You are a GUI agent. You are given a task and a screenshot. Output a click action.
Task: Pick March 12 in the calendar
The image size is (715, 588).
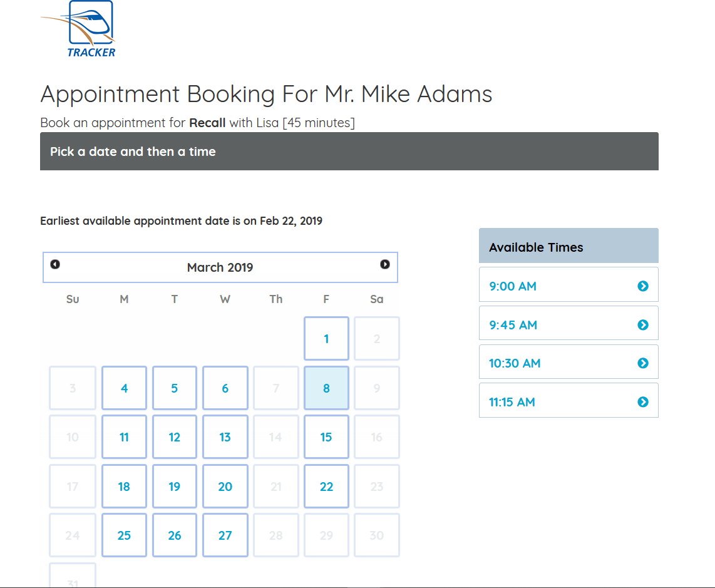[x=175, y=437]
